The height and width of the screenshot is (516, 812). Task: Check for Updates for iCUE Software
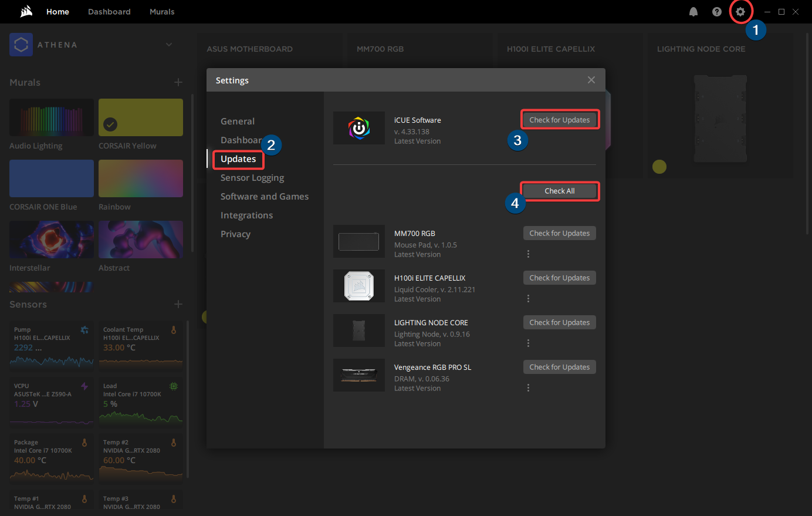tap(560, 120)
